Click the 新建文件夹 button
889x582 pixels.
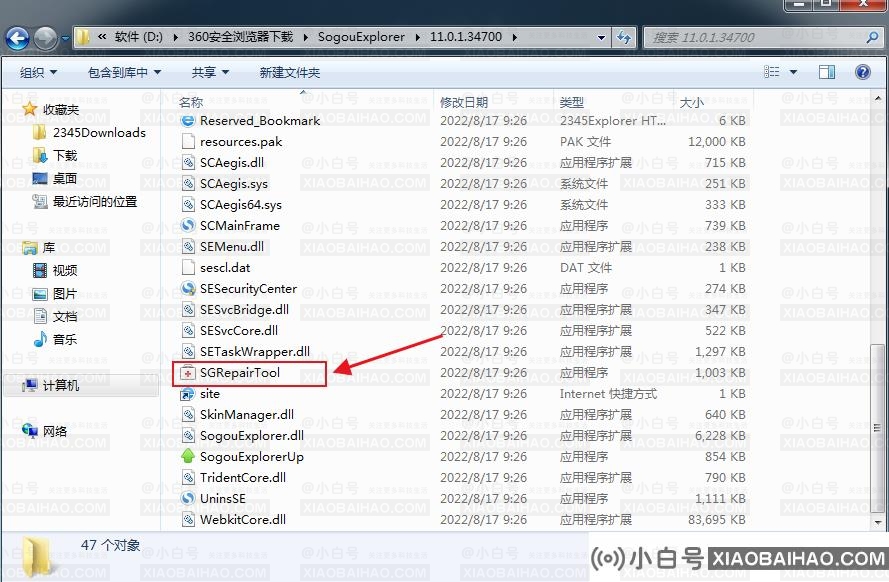point(290,73)
